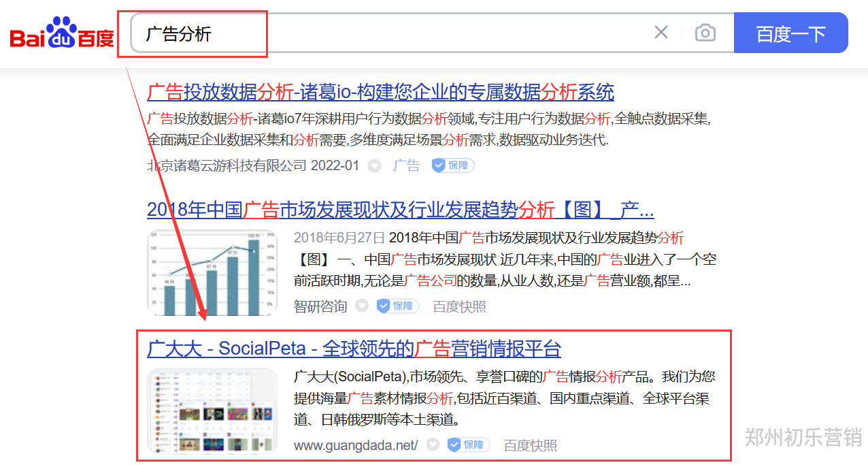Click 智研咨询 source name
Image resolution: width=868 pixels, height=465 pixels.
pos(320,306)
